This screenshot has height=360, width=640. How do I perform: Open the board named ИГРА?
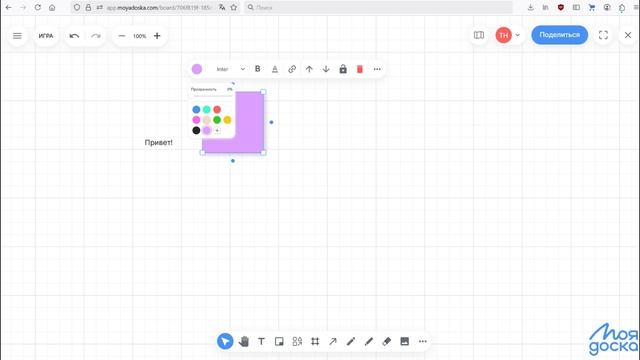46,36
